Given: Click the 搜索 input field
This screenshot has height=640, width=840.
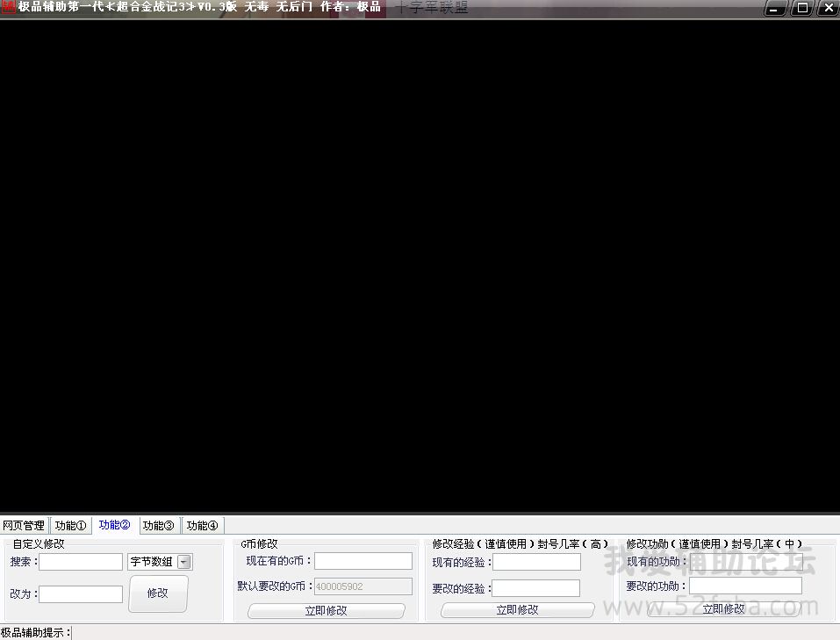Looking at the screenshot, I should coord(81,562).
